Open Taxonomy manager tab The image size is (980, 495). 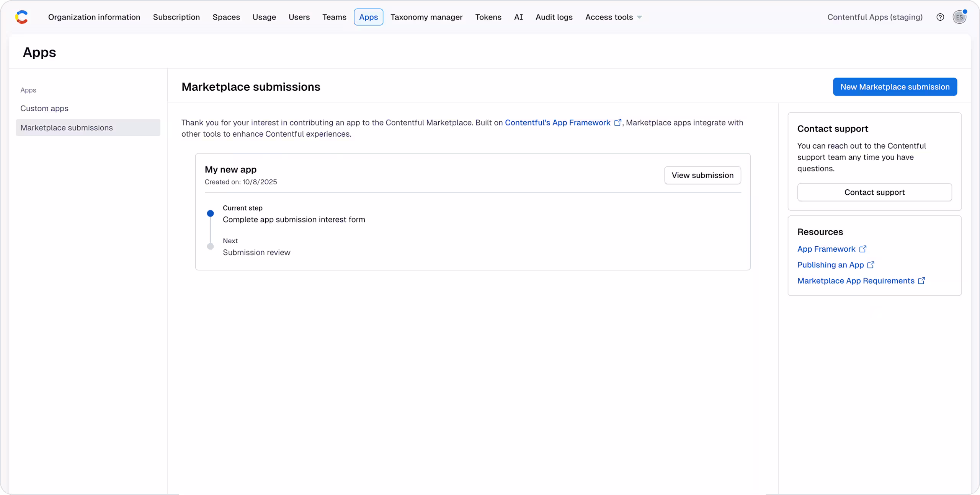pyautogui.click(x=426, y=17)
